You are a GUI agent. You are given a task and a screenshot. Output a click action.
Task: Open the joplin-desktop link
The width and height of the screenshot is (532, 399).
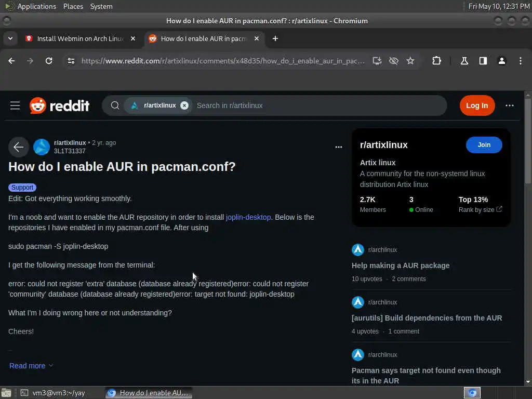pos(248,217)
